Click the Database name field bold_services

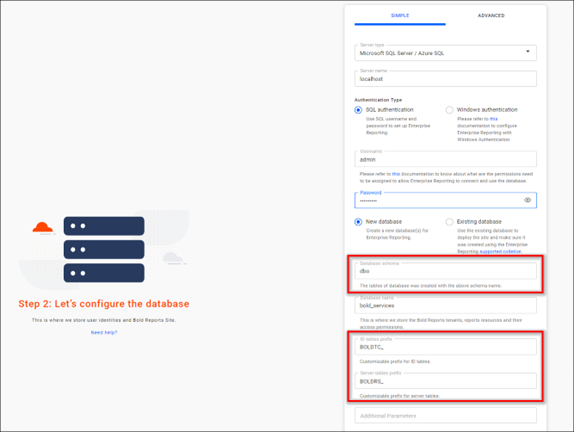click(x=446, y=306)
